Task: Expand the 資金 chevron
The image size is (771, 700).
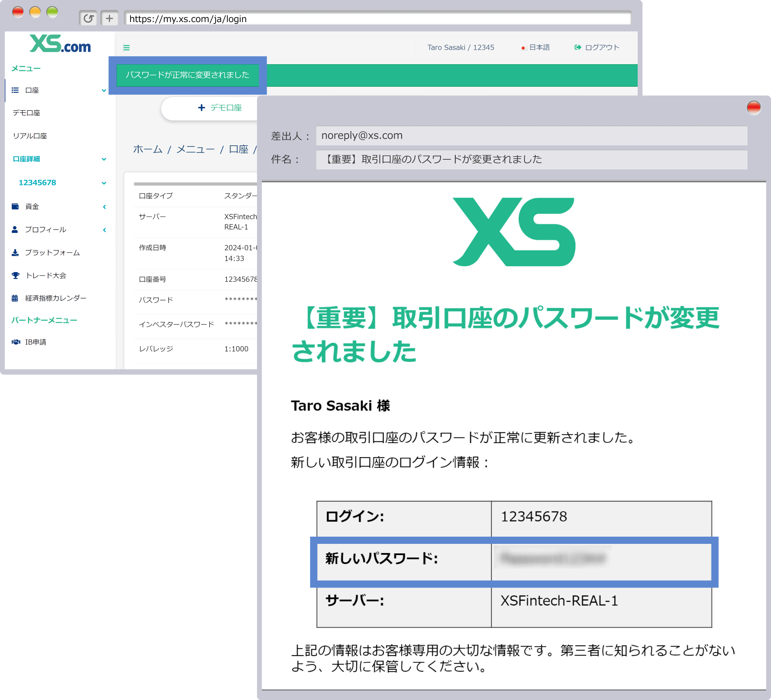Action: (x=104, y=207)
